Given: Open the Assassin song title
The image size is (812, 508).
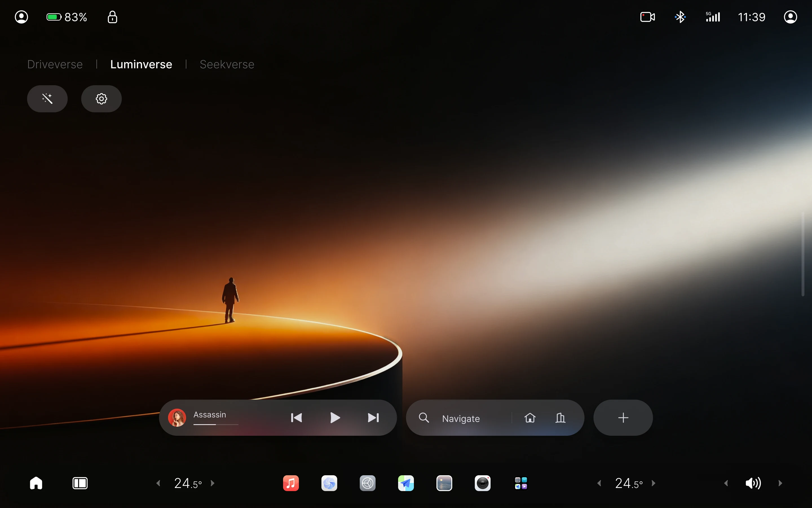Looking at the screenshot, I should coord(210,415).
